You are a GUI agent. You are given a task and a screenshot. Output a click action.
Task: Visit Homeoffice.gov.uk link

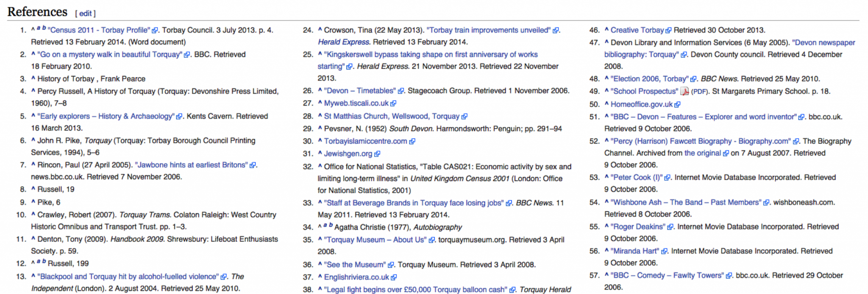(x=641, y=104)
